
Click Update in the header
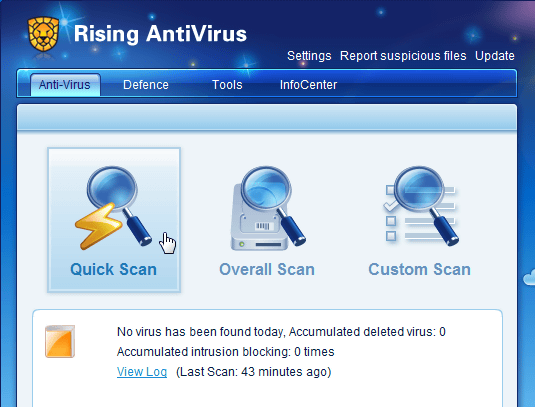point(495,56)
